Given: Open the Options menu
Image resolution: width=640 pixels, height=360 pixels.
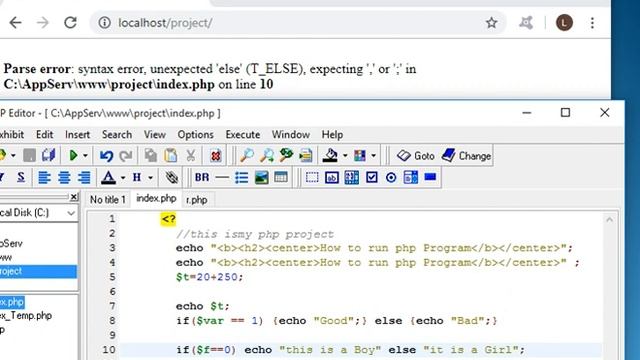Looking at the screenshot, I should pos(196,134).
